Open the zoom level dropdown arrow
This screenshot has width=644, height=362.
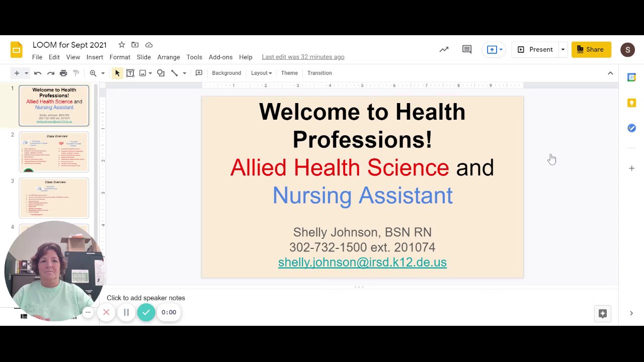pos(103,73)
